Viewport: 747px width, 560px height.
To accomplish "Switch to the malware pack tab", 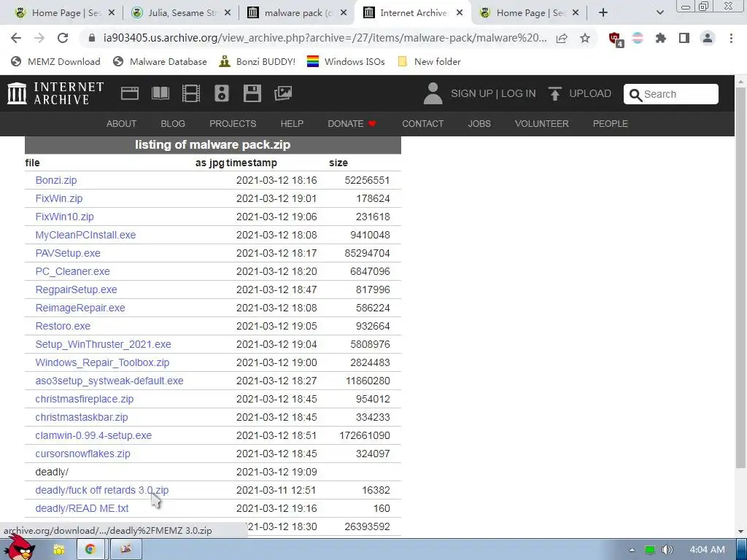I will 298,13.
